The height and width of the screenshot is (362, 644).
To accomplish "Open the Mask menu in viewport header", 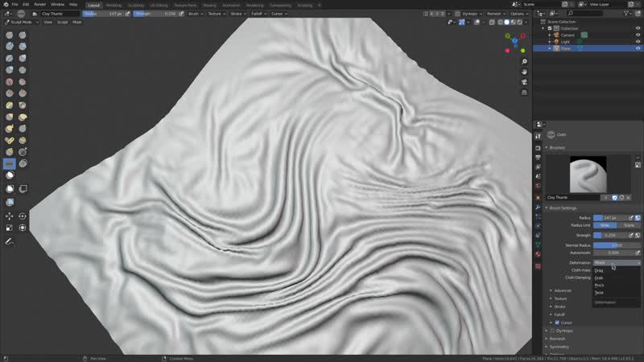I will (76, 23).
